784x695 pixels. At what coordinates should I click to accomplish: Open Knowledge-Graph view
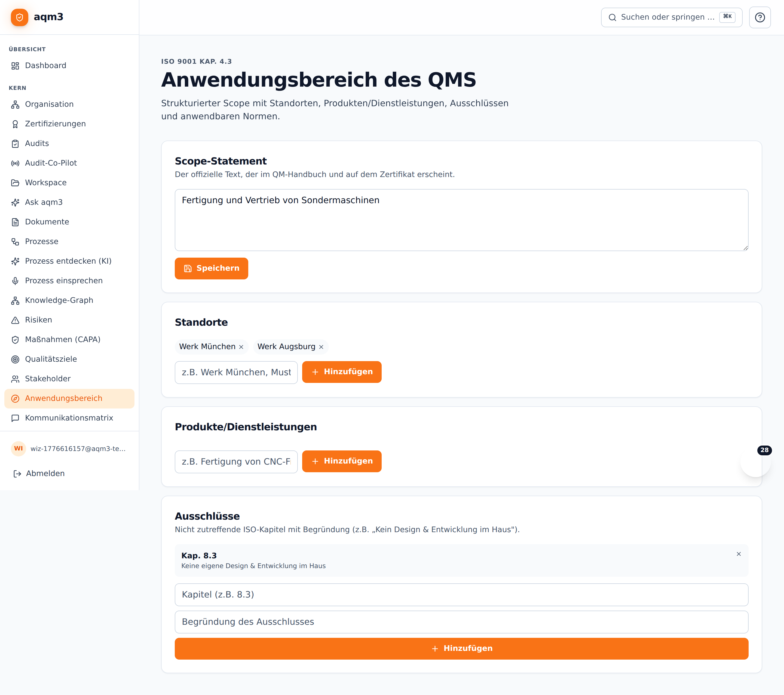pos(69,300)
